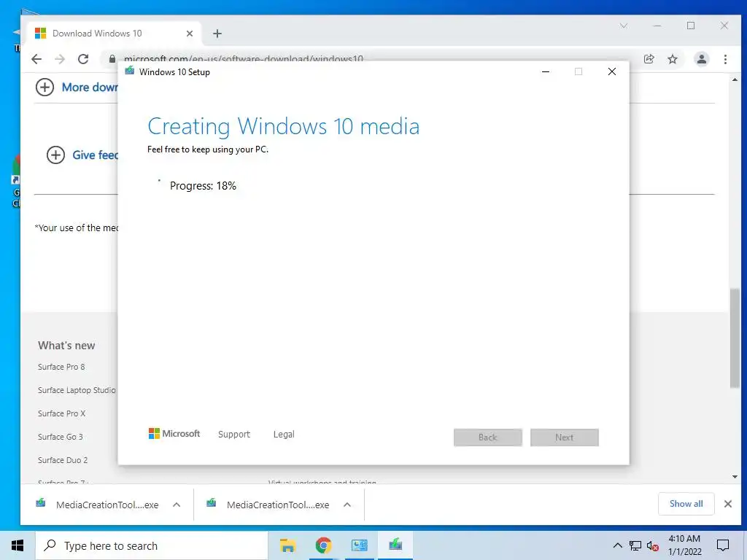Click the disabled Back button

point(488,437)
